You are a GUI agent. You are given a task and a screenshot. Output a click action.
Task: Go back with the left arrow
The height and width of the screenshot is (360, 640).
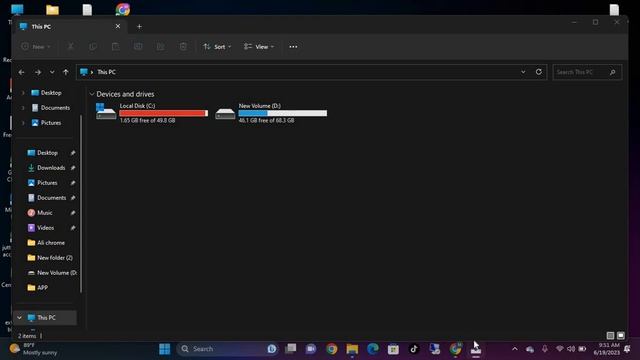click(x=21, y=72)
